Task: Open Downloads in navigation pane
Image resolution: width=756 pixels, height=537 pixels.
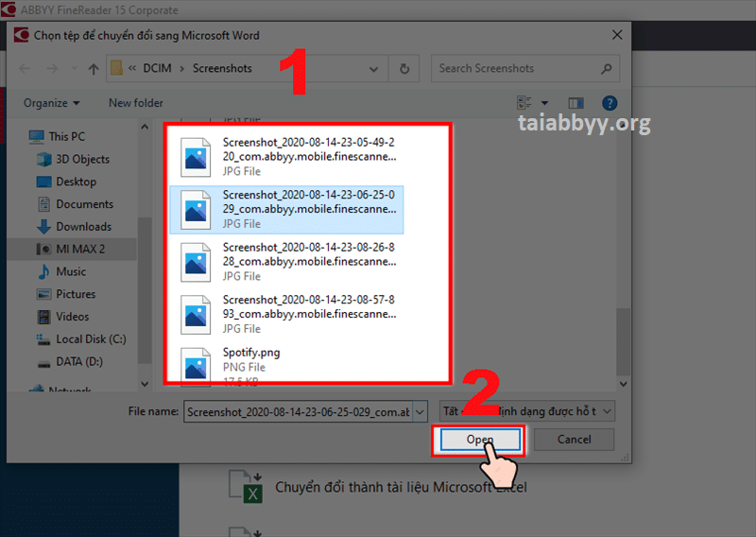Action: (83, 227)
